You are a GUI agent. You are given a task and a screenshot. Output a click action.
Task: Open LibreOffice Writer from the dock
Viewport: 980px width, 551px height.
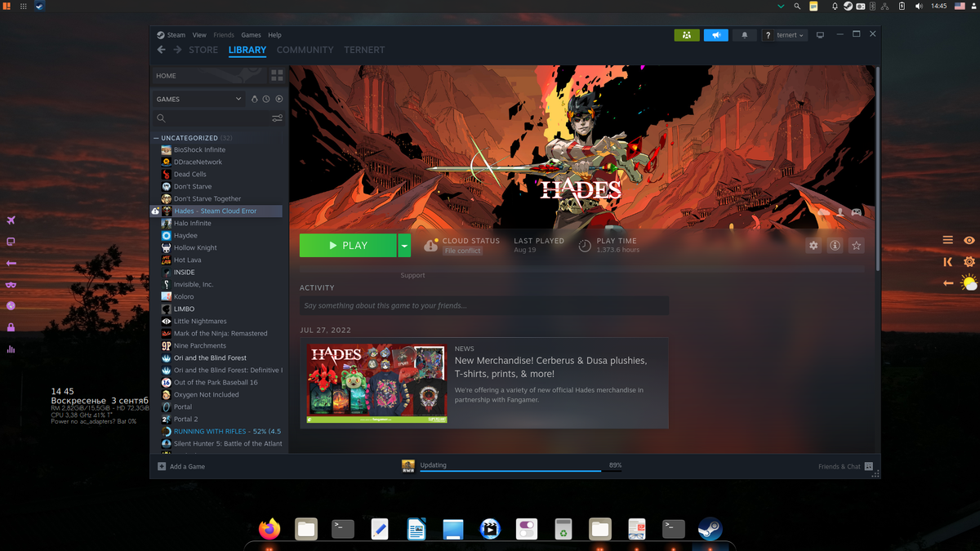416,529
